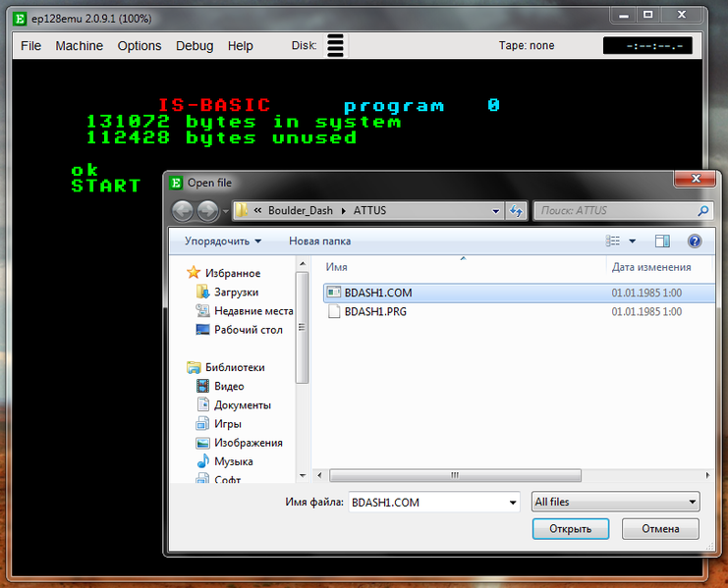Click the search magnifier icon
The width and height of the screenshot is (728, 588).
702,210
